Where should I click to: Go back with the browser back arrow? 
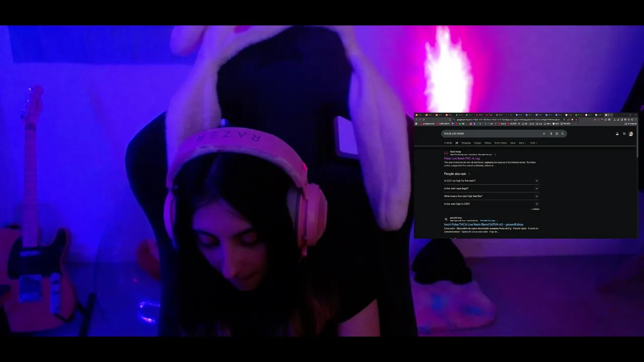point(417,120)
